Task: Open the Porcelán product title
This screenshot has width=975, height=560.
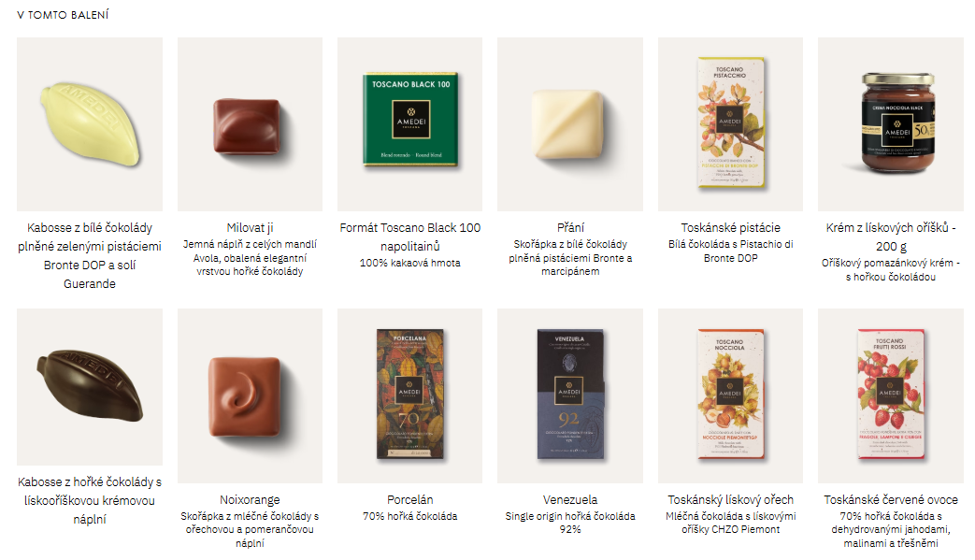Action: coord(409,500)
